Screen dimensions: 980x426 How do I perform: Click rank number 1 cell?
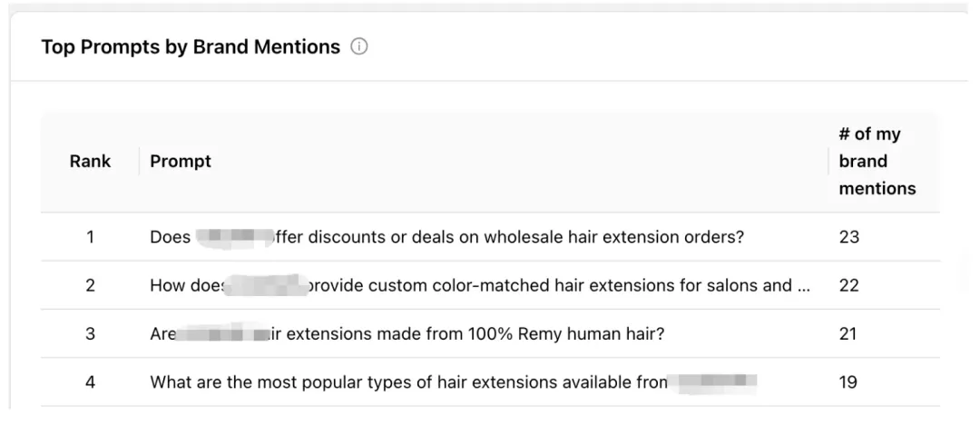[x=90, y=238]
